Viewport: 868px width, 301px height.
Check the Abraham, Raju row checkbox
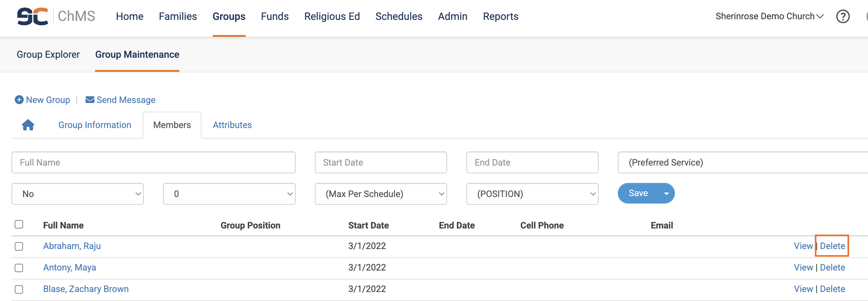click(19, 246)
